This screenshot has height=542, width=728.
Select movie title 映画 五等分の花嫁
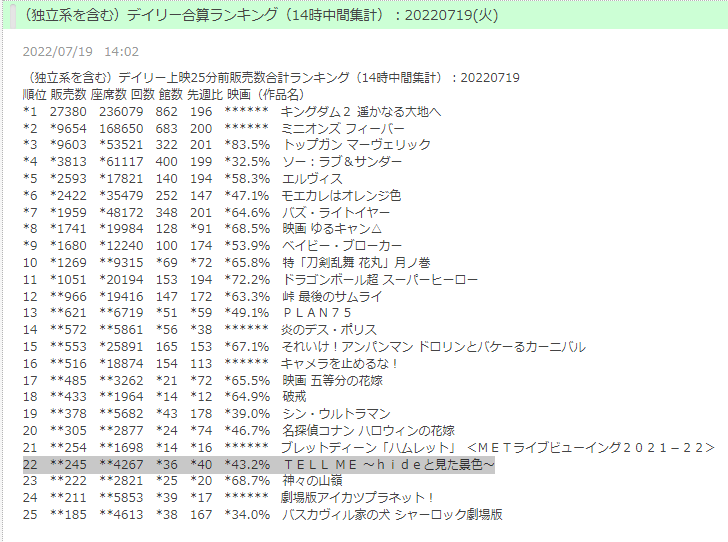[332, 381]
